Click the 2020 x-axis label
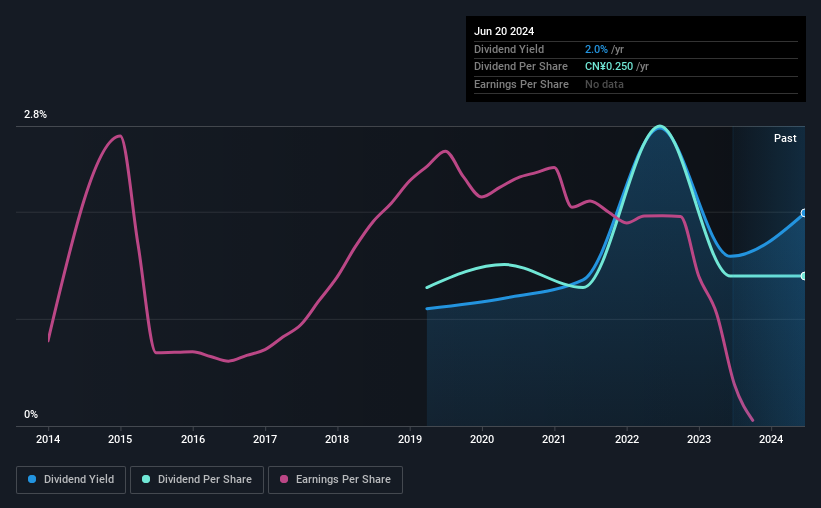 tap(482, 439)
